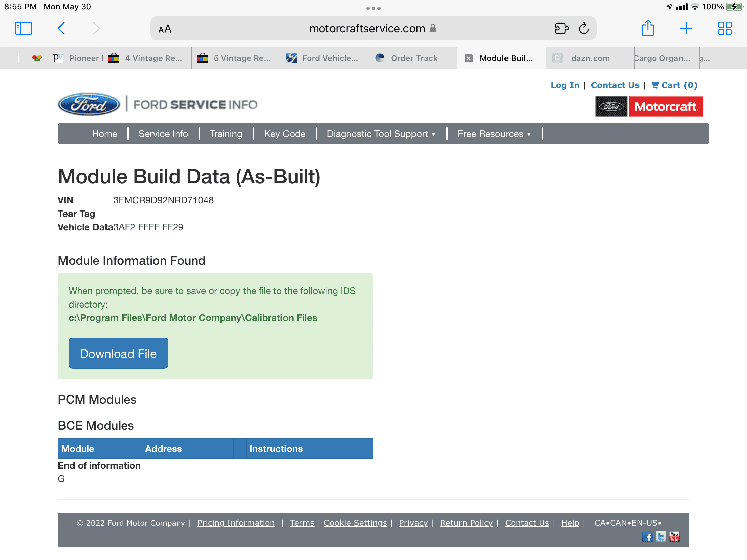
Task: Open the Facebook icon in footer
Action: 647,536
